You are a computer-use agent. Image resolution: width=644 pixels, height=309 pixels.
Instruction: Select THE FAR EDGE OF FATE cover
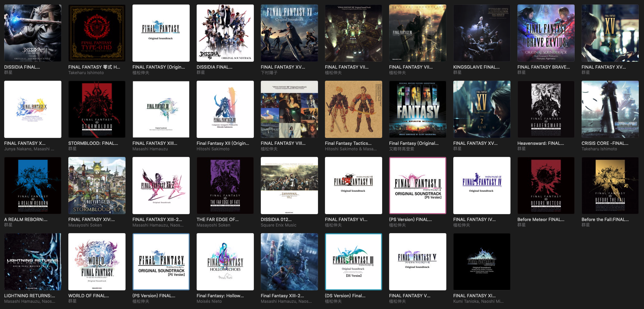coord(225,186)
